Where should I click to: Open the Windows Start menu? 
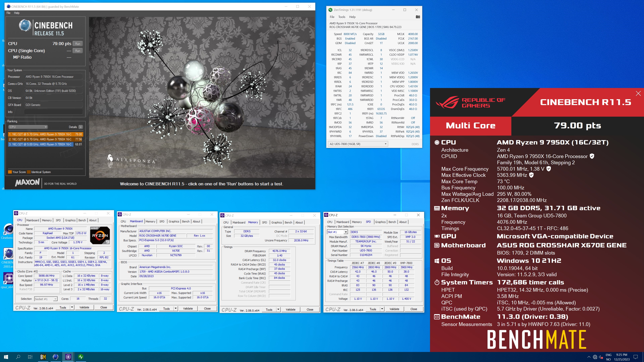pos(6,357)
